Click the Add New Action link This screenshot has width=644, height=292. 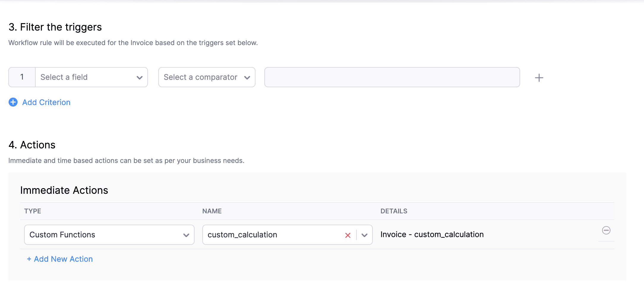60,259
